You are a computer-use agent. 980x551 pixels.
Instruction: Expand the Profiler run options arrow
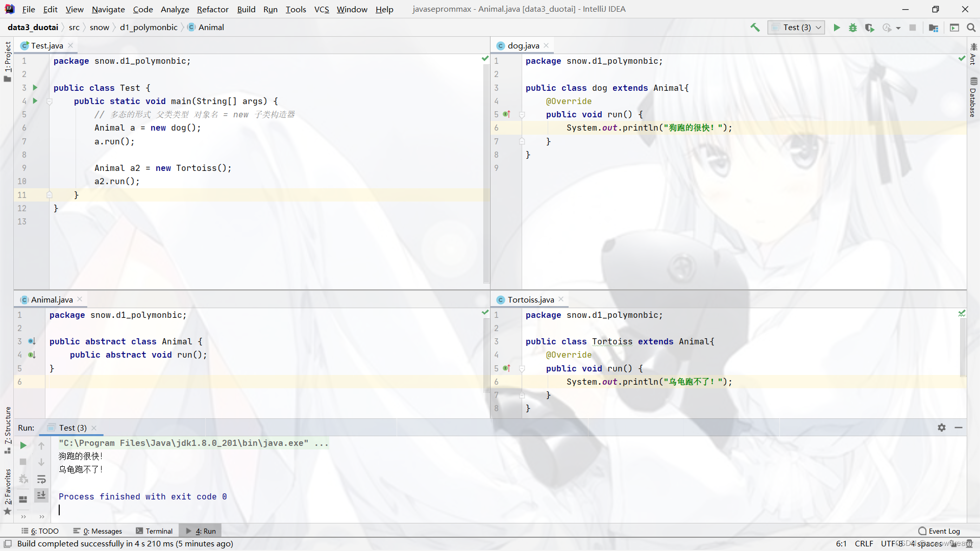click(898, 28)
